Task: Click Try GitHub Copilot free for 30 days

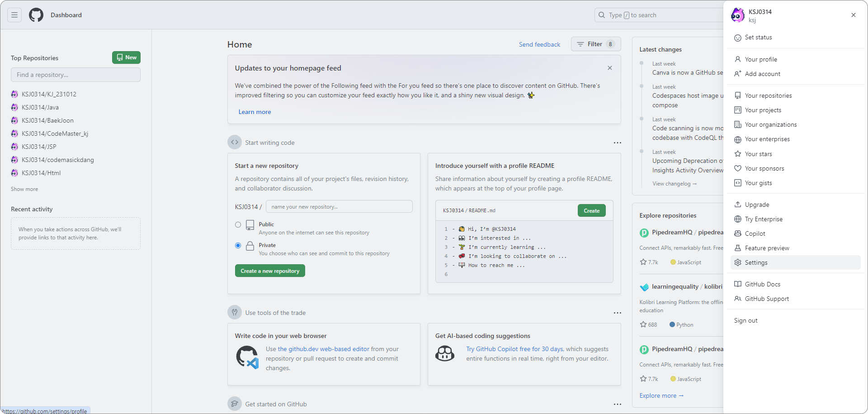Action: pyautogui.click(x=514, y=349)
